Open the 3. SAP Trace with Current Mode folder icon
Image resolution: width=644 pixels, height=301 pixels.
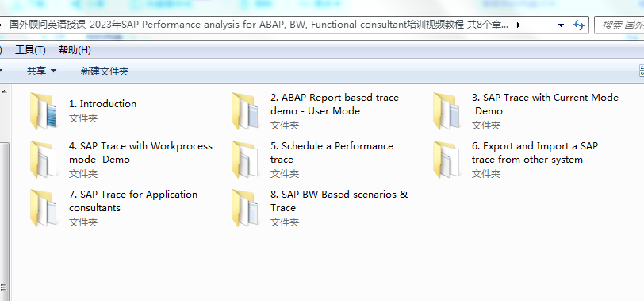[447, 111]
